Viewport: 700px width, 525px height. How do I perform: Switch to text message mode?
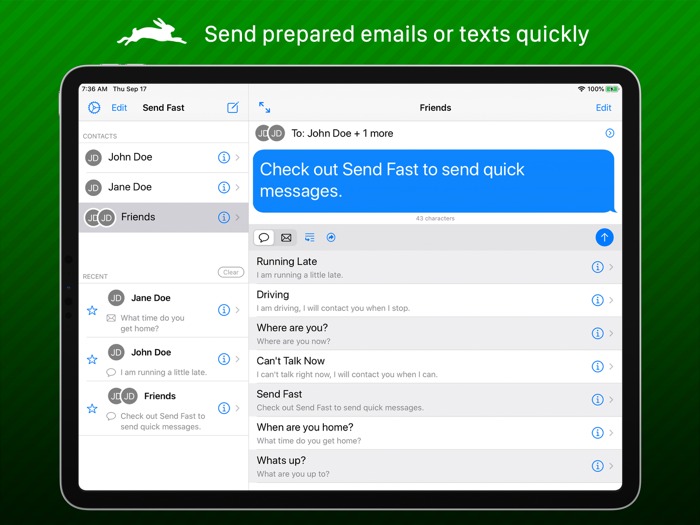point(264,238)
